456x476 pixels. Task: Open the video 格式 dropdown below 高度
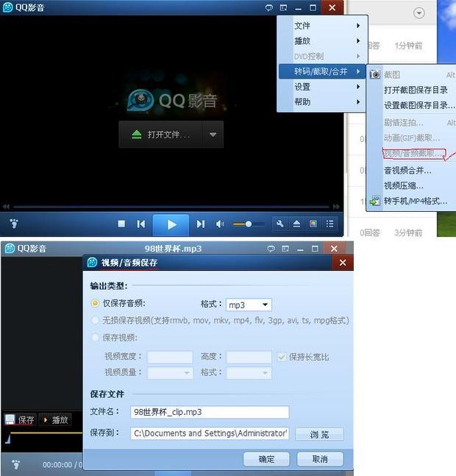[x=249, y=373]
